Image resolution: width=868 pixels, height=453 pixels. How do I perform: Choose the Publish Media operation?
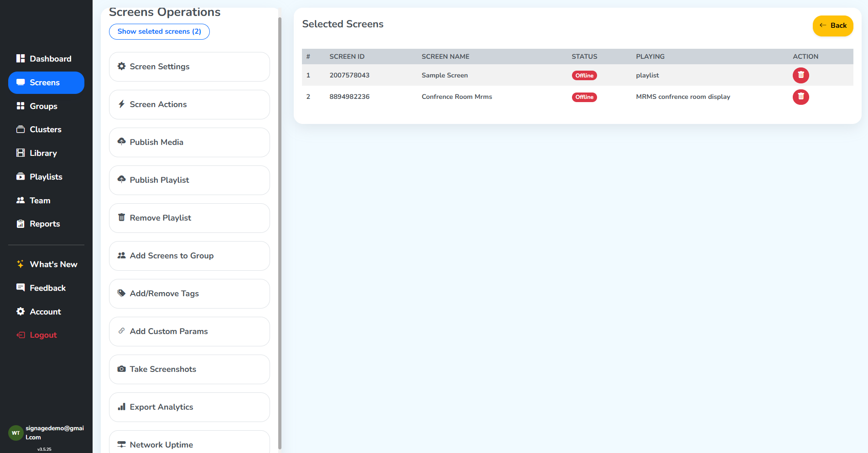pos(189,142)
